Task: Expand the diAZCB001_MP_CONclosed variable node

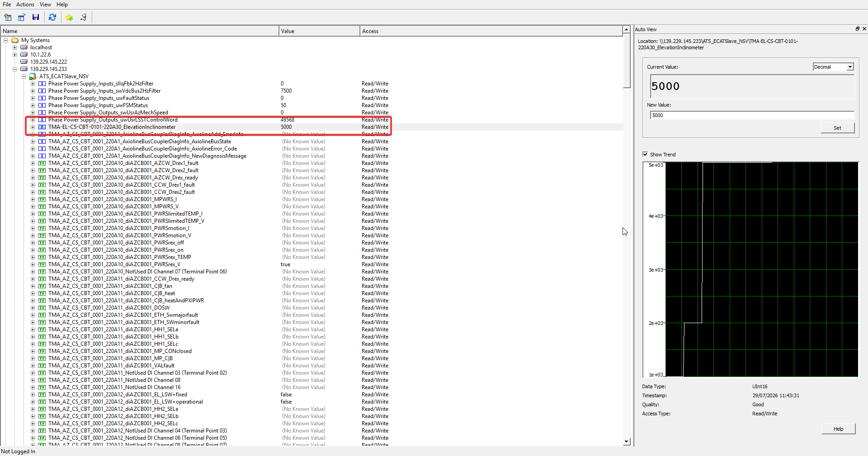Action: 33,351
